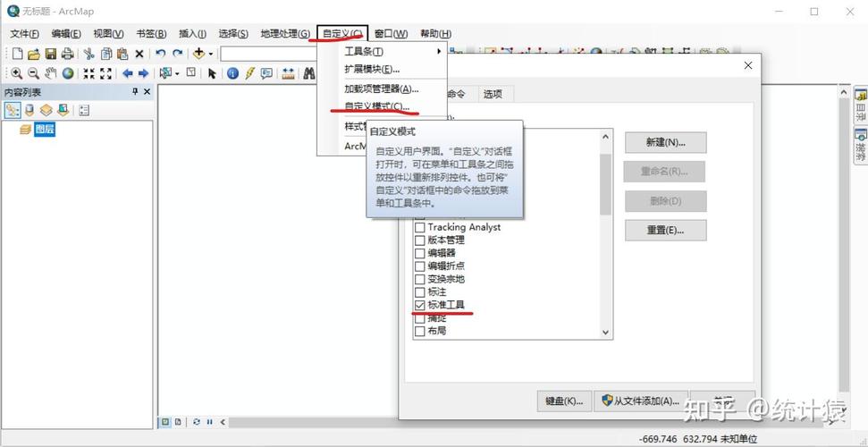Uncheck the 标准工具 toolbar checkbox
Image resolution: width=868 pixels, height=447 pixels.
419,305
